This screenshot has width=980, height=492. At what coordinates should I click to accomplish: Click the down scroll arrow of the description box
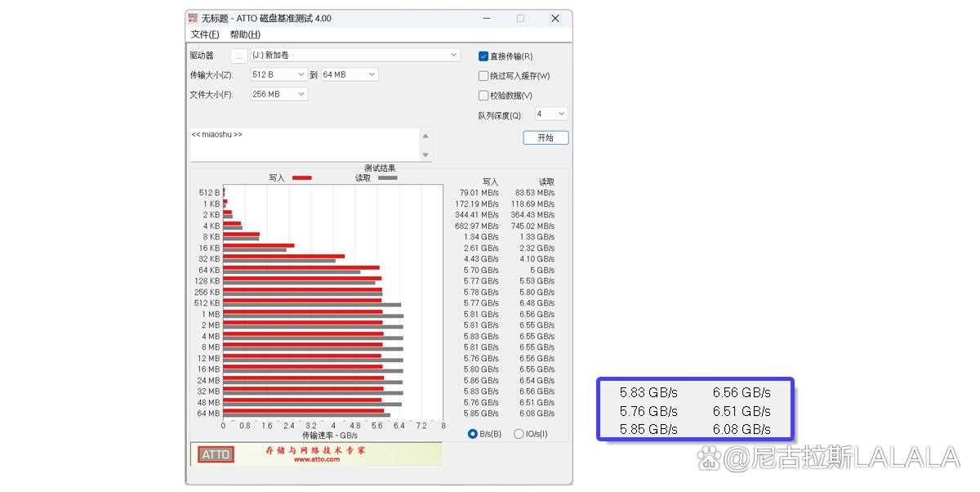point(425,154)
